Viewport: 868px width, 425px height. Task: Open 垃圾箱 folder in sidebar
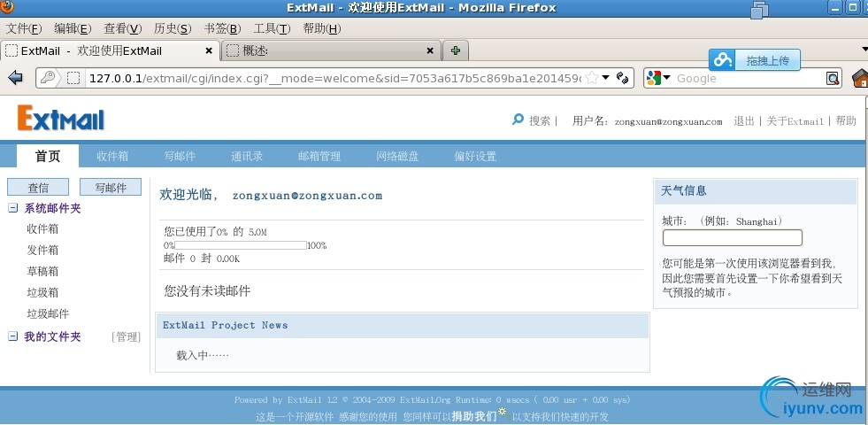pyautogui.click(x=42, y=292)
